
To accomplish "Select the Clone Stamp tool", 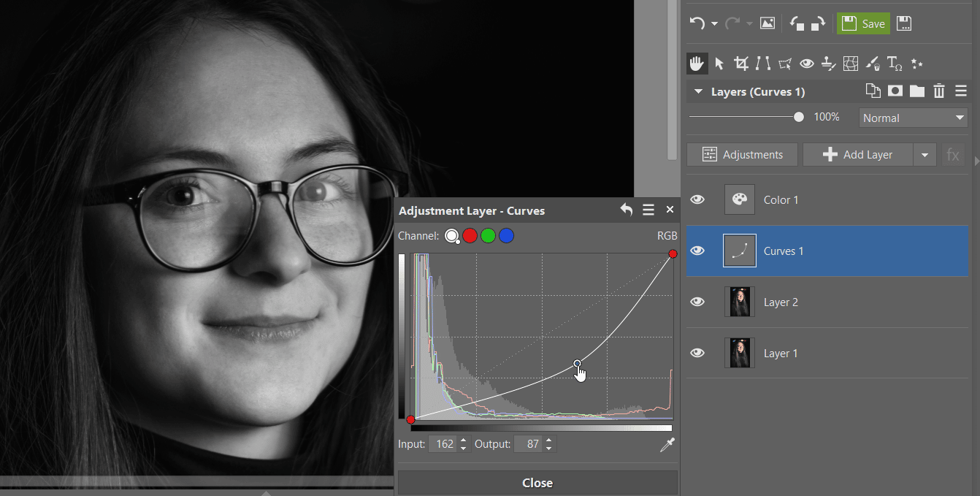I will point(828,64).
